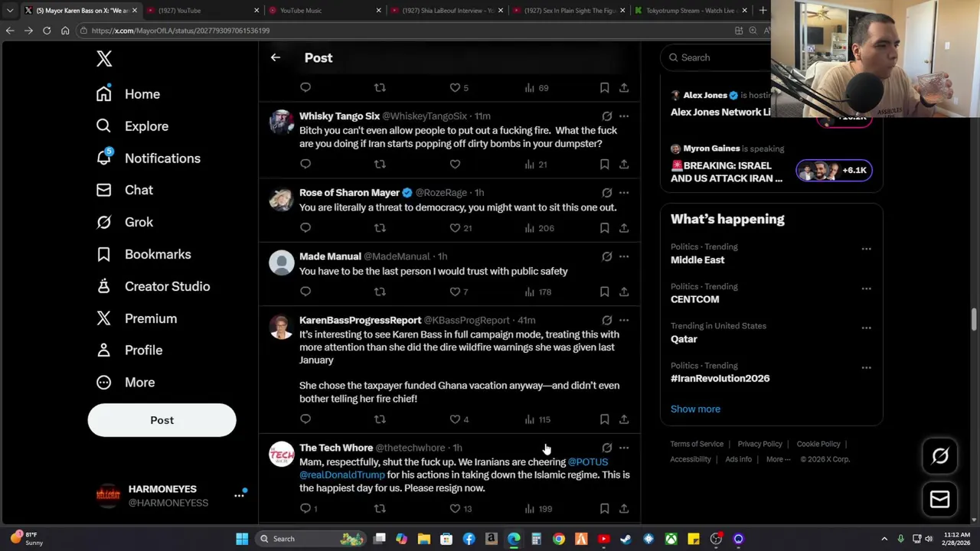The image size is (980, 551).
Task: Open more options on Whisky Tango Six post
Action: tap(624, 116)
